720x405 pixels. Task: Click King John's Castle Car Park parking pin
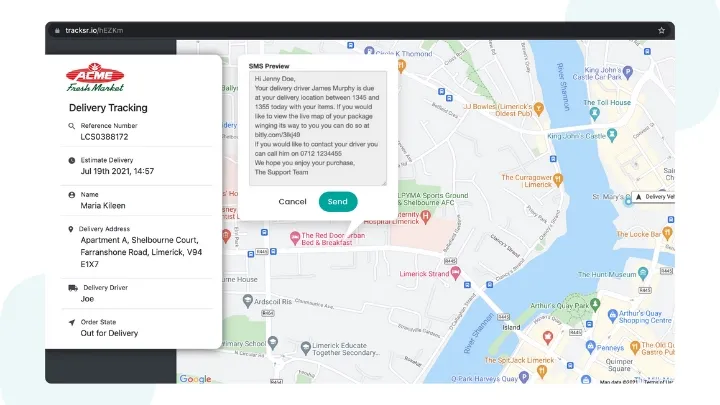pos(628,72)
